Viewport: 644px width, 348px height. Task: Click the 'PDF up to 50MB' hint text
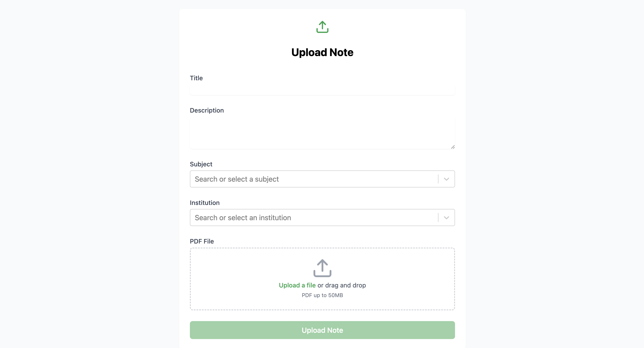click(322, 295)
